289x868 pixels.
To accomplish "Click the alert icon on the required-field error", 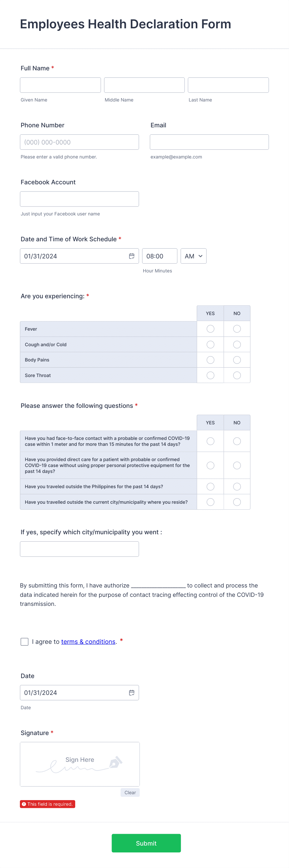I will (x=24, y=804).
